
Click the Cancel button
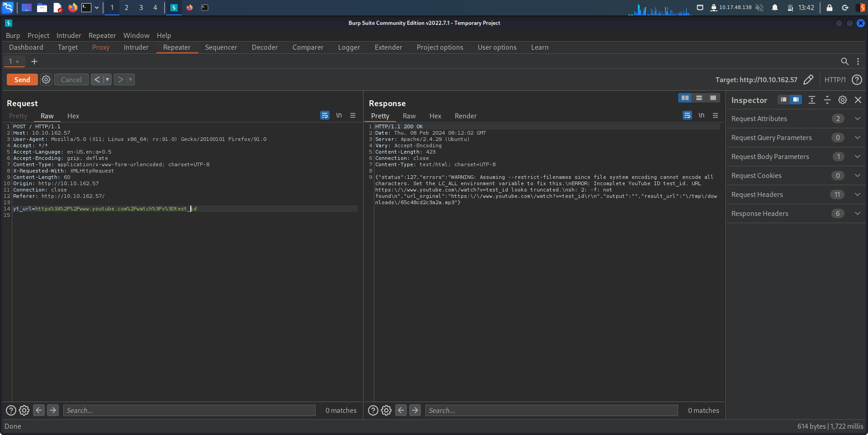click(x=71, y=80)
